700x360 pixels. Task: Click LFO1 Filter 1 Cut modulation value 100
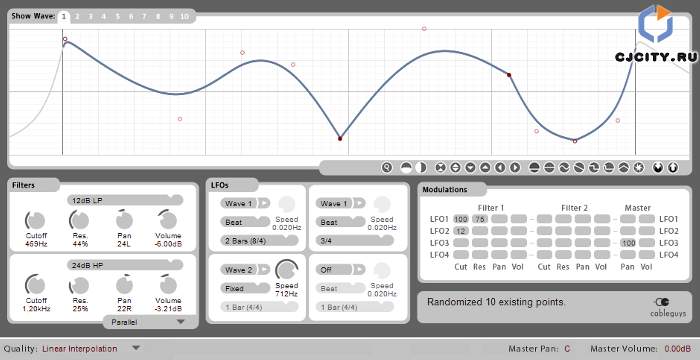461,219
